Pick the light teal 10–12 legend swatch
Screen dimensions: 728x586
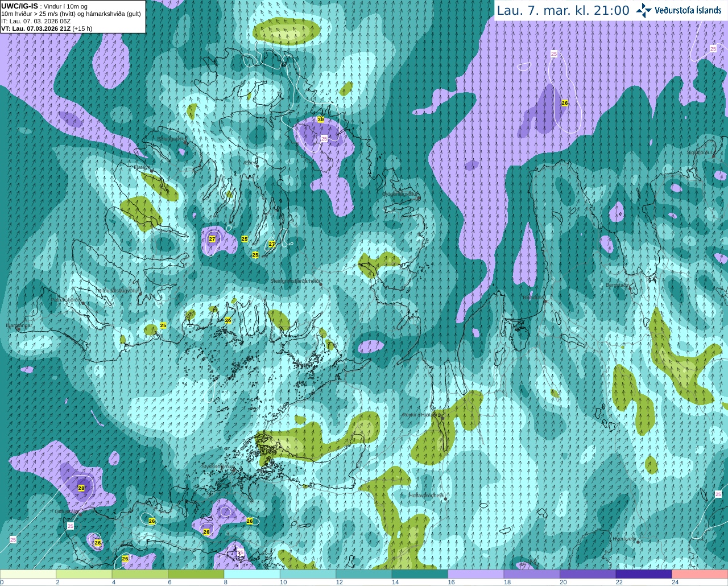click(308, 574)
